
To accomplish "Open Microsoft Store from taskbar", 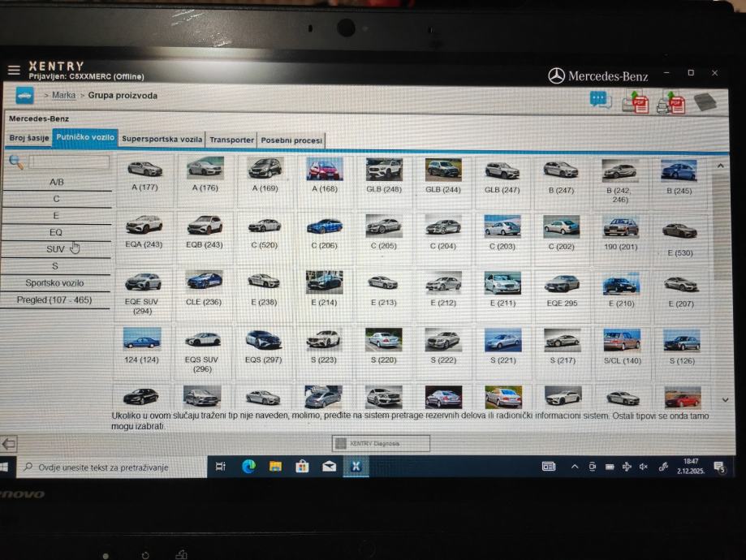I will (302, 467).
